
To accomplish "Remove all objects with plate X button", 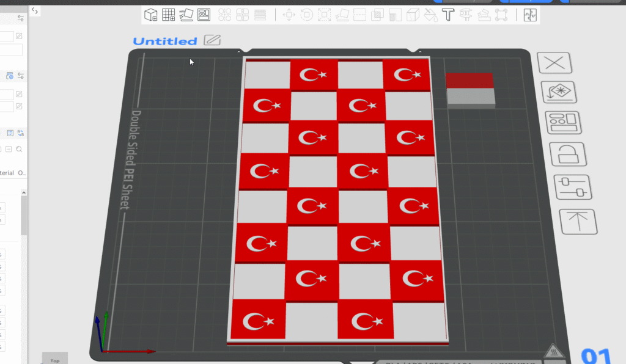I will click(x=554, y=63).
